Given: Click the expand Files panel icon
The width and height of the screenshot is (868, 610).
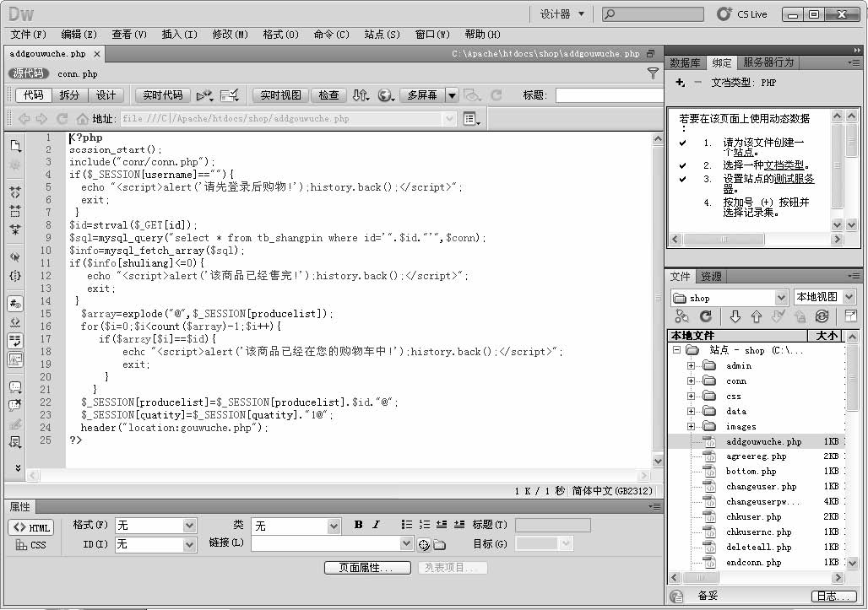Looking at the screenshot, I should pyautogui.click(x=849, y=316).
